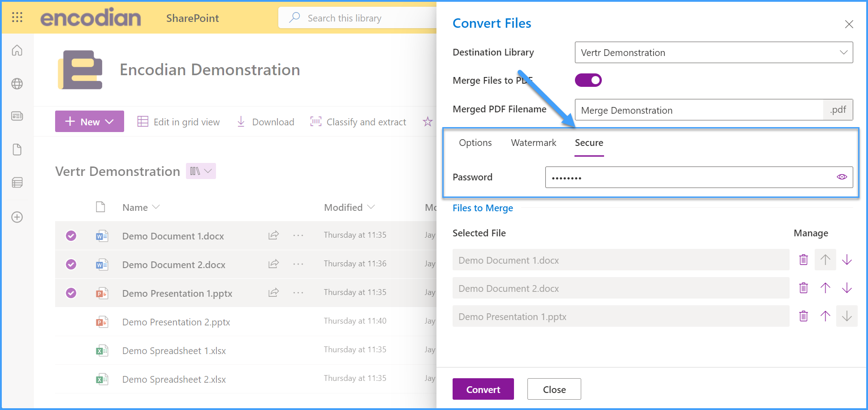Viewport: 868px width, 410px height.
Task: Deselect Demo Document 1.docx row checkmark
Action: [x=71, y=235]
